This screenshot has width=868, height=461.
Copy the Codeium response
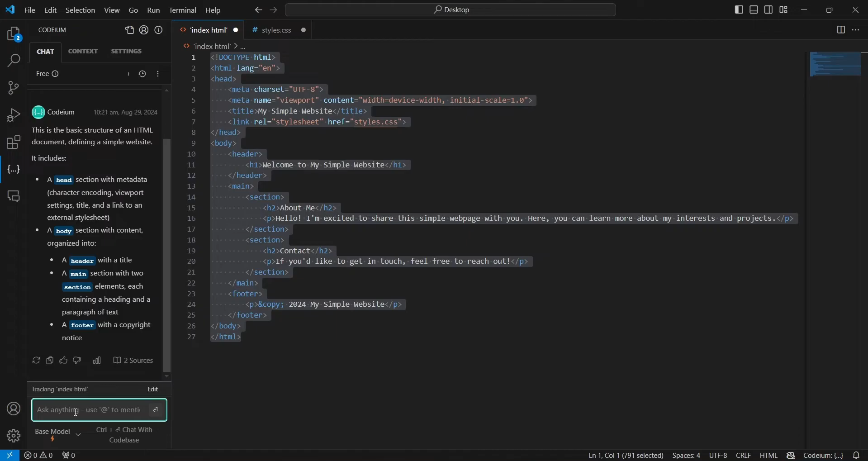click(50, 361)
